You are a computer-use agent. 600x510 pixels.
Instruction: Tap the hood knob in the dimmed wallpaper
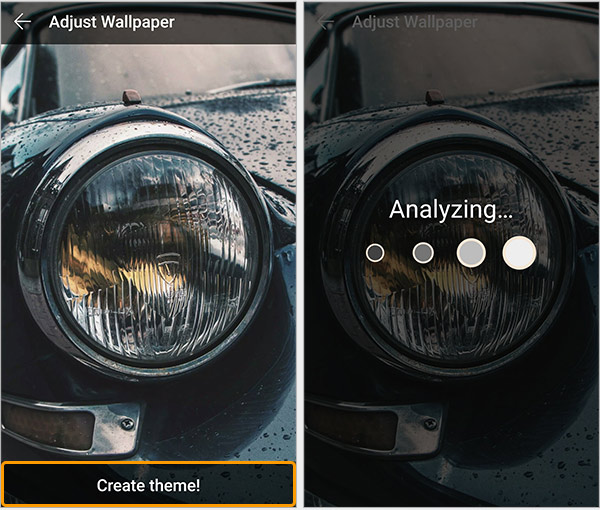point(435,97)
